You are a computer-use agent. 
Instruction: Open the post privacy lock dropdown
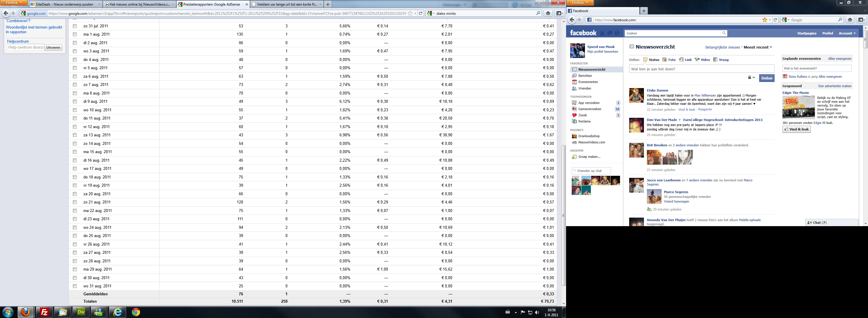752,78
